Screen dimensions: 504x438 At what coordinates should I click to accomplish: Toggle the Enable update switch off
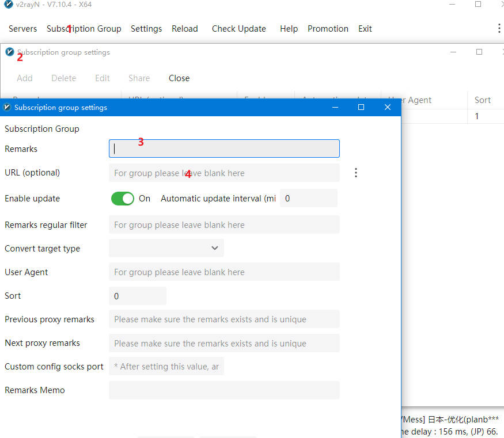[122, 199]
